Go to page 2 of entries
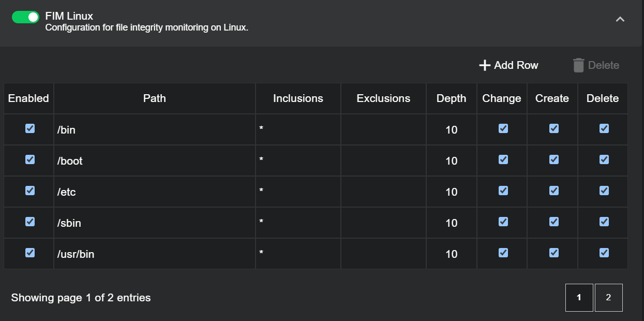644x321 pixels. 608,298
